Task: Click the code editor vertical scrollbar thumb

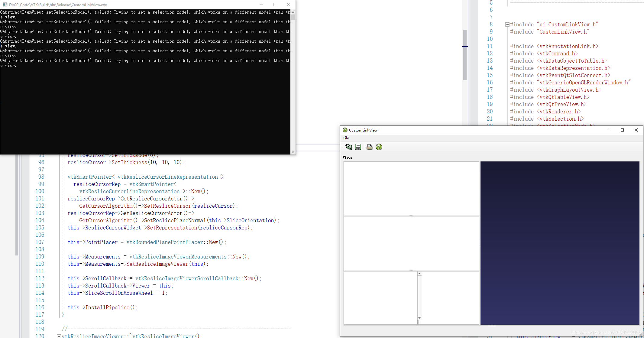Action: click(x=465, y=54)
